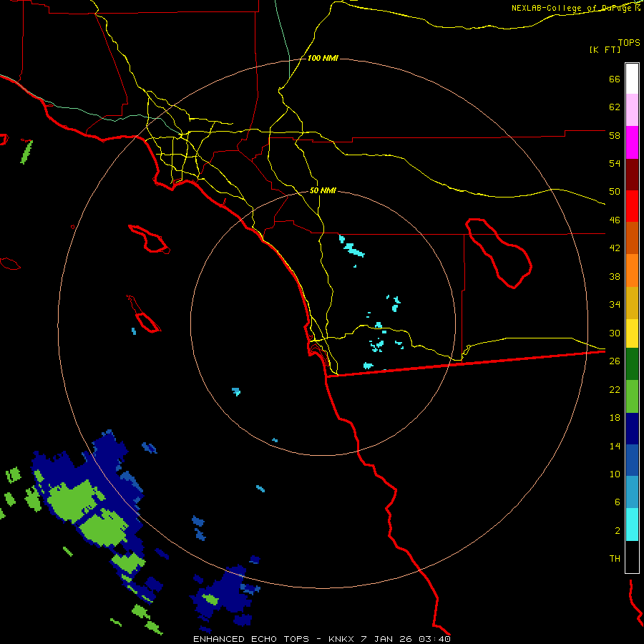Click the '[K FT]' units label
This screenshot has height=644, width=644.
[x=605, y=50]
